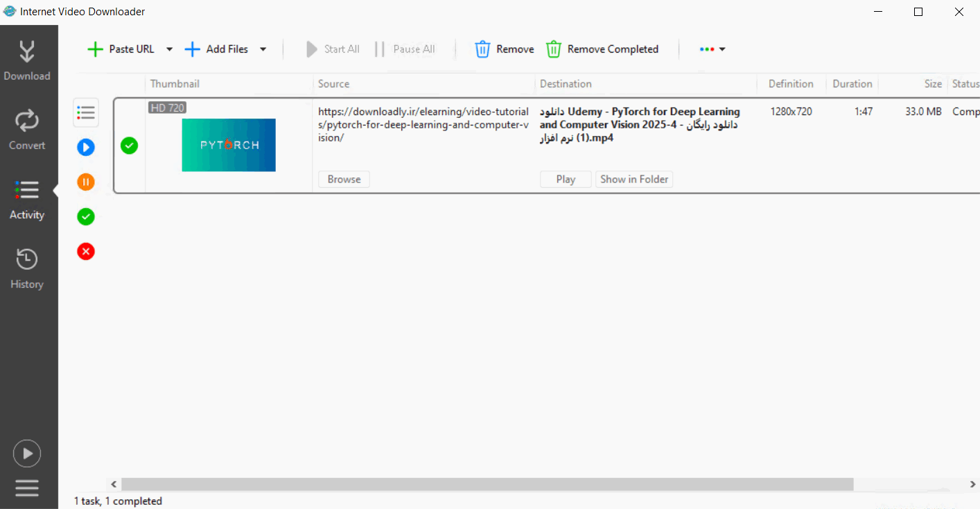
Task: Sort by the Source column header
Action: [x=423, y=84]
